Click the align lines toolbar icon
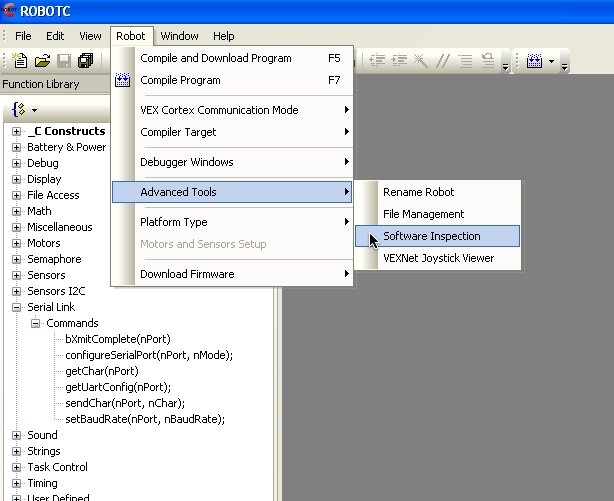 tap(465, 61)
